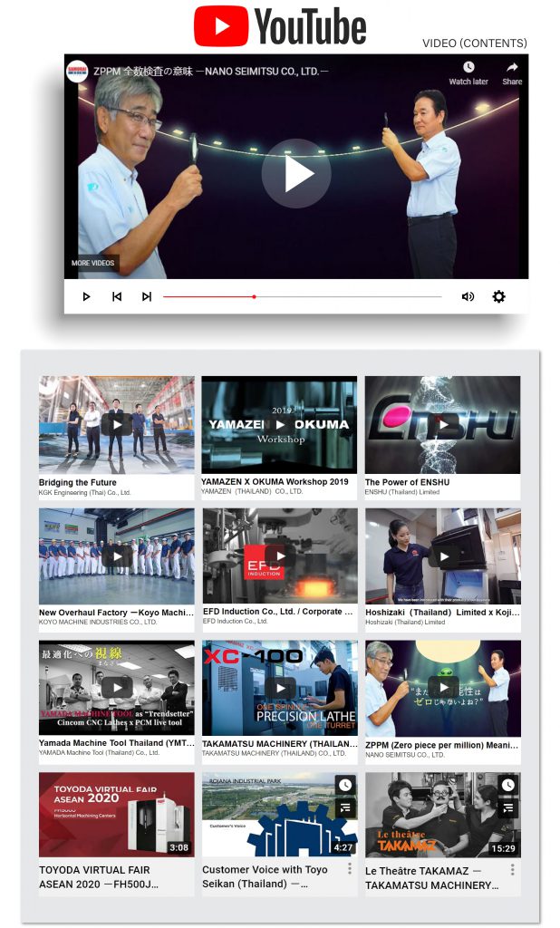Screen dimensions: 560x928
Task: Play the ZPPM alien thumbnail video
Action: [443, 687]
